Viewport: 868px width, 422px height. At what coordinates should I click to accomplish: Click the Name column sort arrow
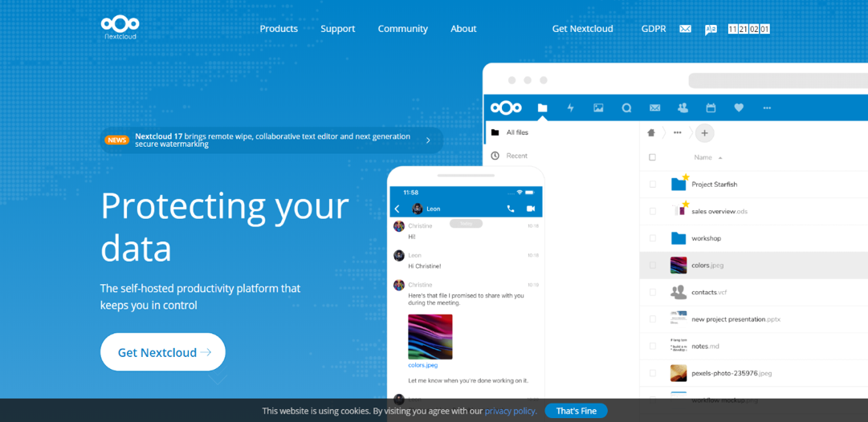coord(720,158)
